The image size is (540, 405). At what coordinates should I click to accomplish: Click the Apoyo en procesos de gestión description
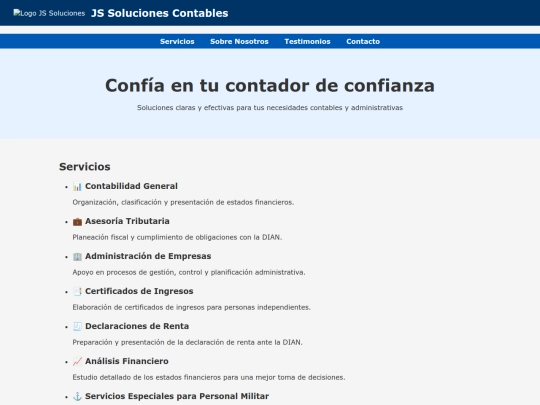(x=189, y=272)
